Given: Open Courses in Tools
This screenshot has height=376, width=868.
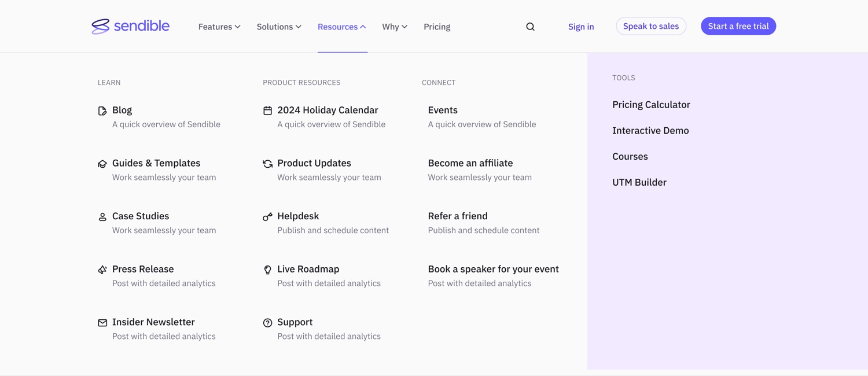Looking at the screenshot, I should [x=630, y=157].
